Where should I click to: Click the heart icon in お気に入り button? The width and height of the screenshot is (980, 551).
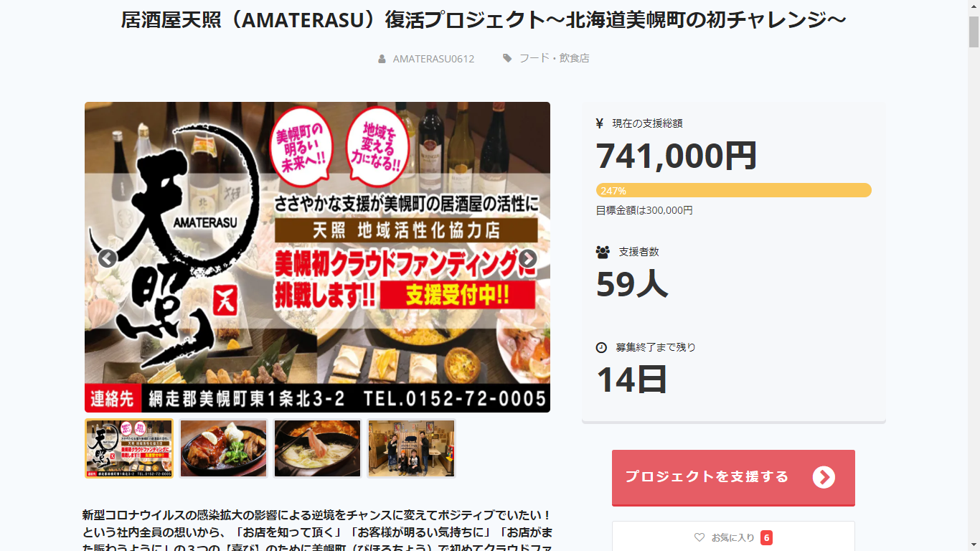click(699, 537)
